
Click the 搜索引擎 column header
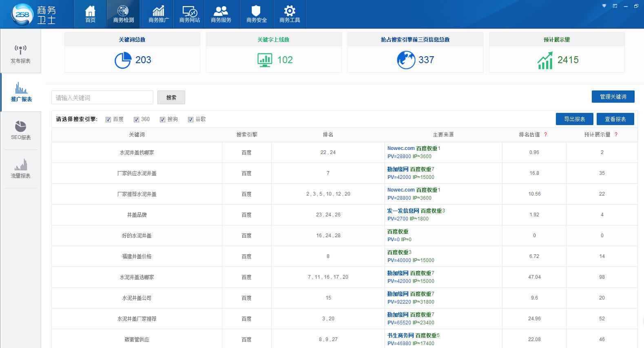click(x=247, y=135)
